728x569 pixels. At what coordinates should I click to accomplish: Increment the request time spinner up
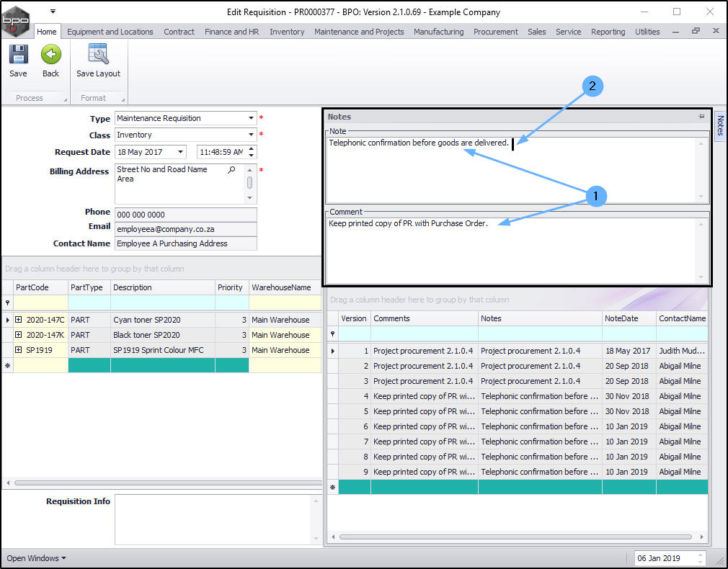[x=251, y=148]
